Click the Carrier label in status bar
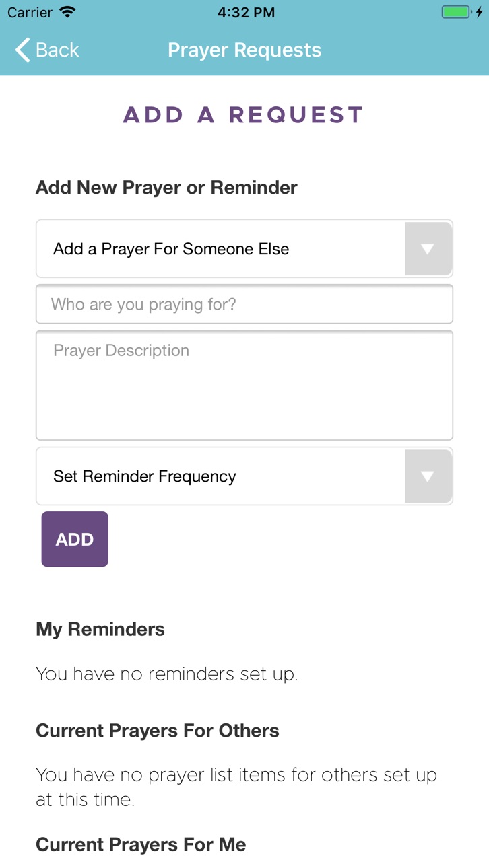The height and width of the screenshot is (868, 489). pos(30,12)
